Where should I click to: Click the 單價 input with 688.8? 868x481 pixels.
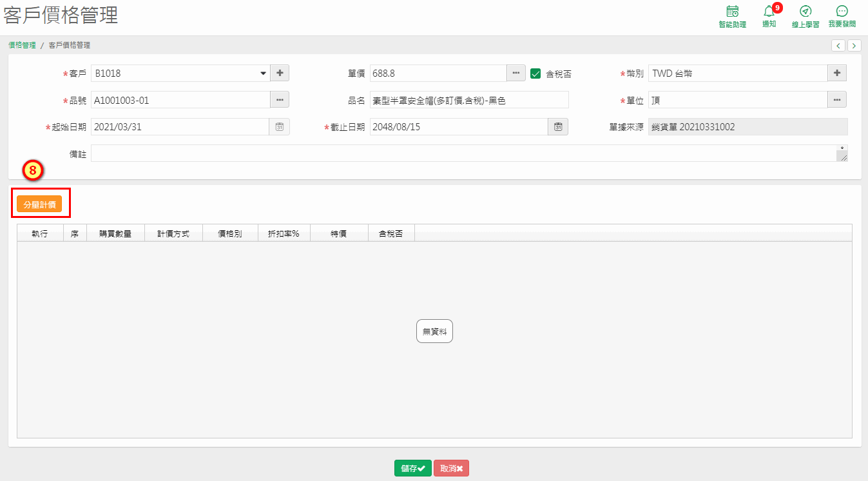tap(438, 73)
